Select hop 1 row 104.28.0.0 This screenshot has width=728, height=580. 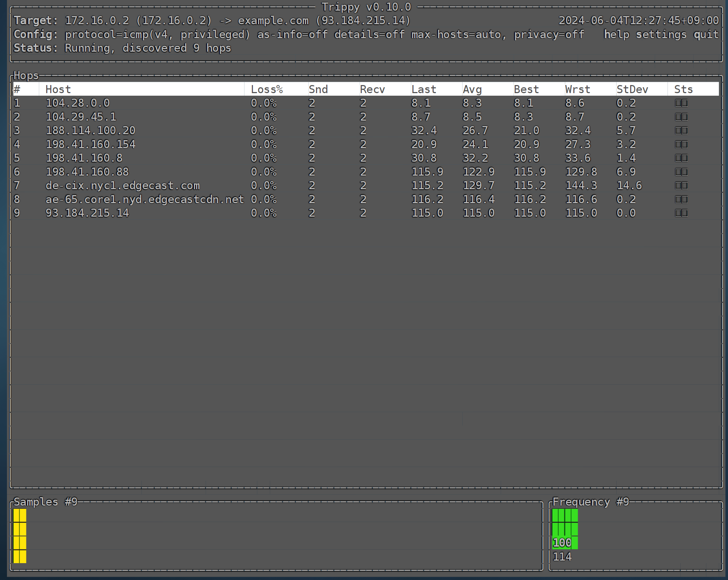click(x=77, y=103)
